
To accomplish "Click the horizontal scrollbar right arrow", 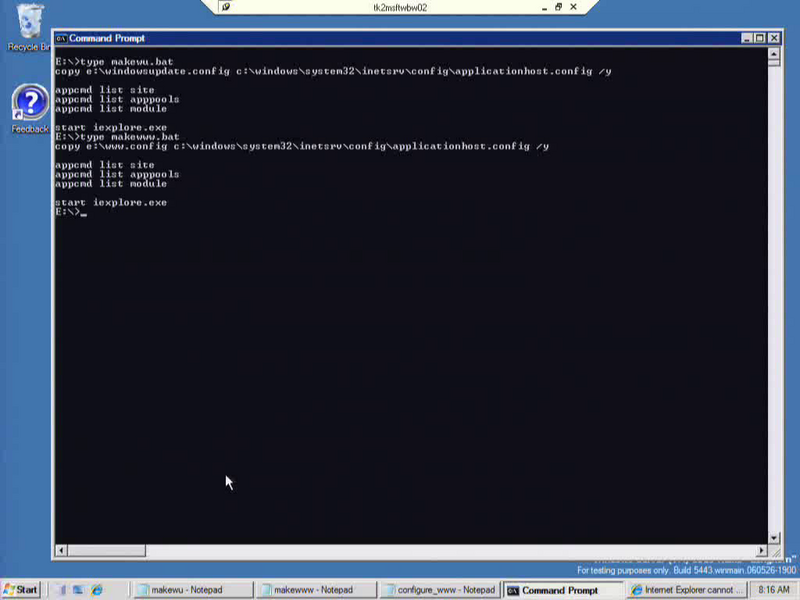I will click(761, 551).
